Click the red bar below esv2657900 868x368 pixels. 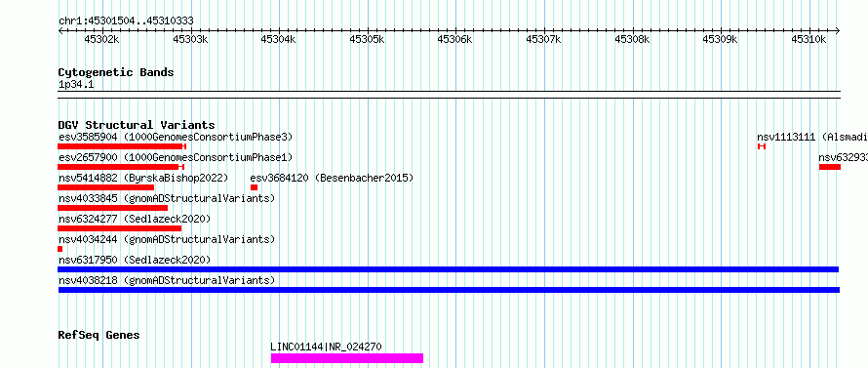click(121, 167)
